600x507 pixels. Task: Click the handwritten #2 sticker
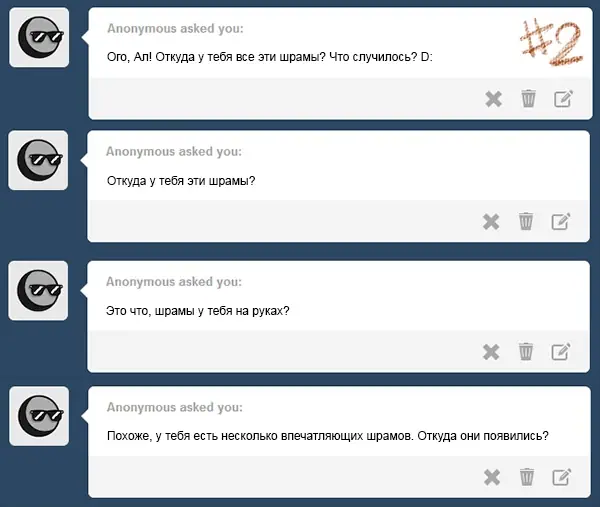click(x=551, y=42)
